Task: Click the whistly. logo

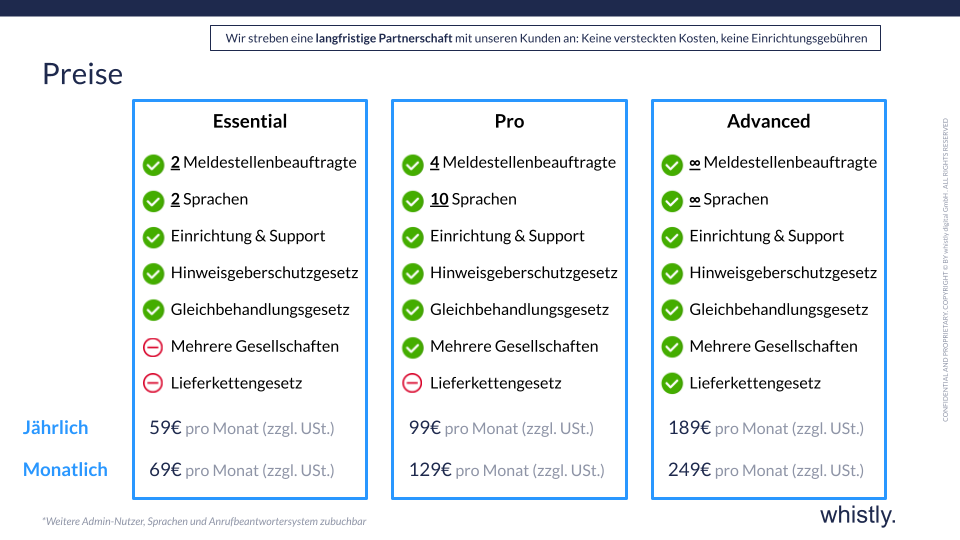Action: click(857, 515)
